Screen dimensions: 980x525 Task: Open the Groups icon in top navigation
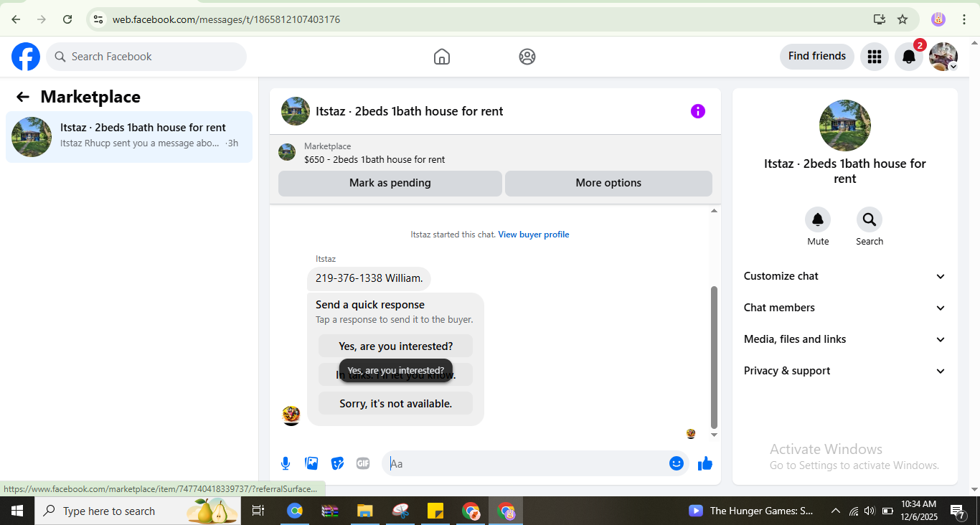[x=527, y=57]
